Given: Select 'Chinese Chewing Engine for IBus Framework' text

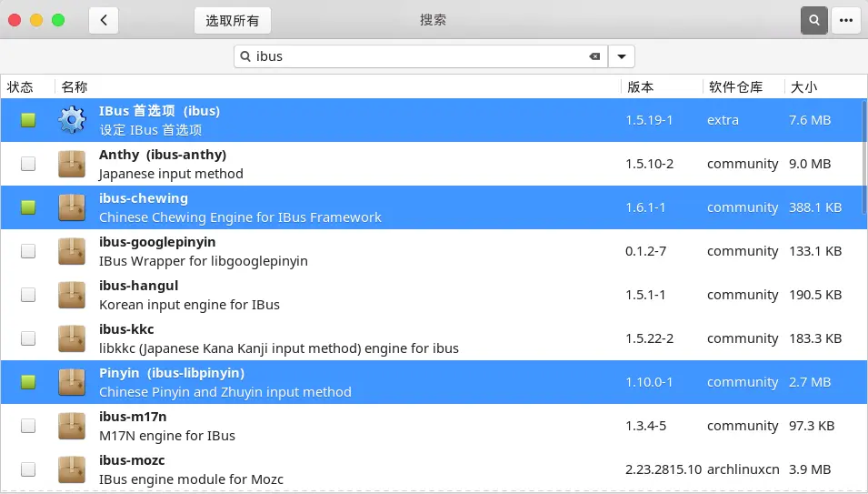Looking at the screenshot, I should 240,217.
